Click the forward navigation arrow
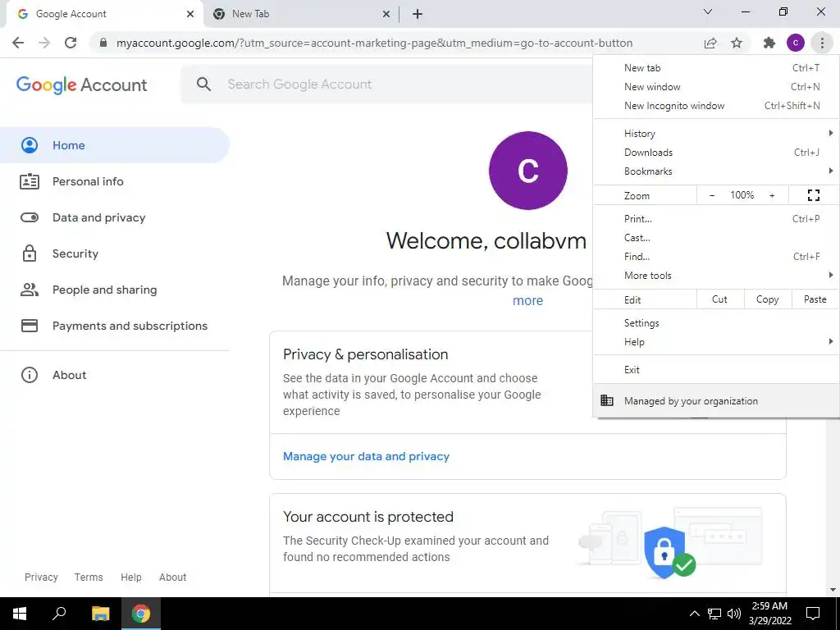Image resolution: width=840 pixels, height=630 pixels. tap(44, 43)
